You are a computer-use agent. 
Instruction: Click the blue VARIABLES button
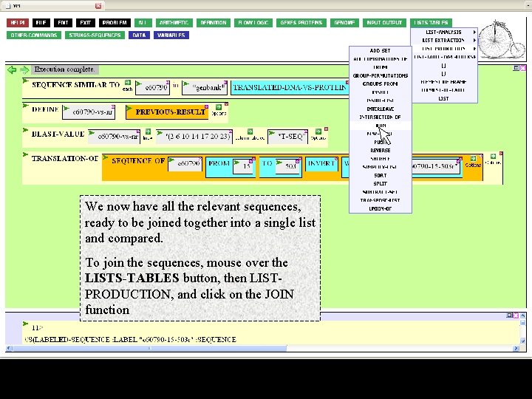(x=171, y=35)
